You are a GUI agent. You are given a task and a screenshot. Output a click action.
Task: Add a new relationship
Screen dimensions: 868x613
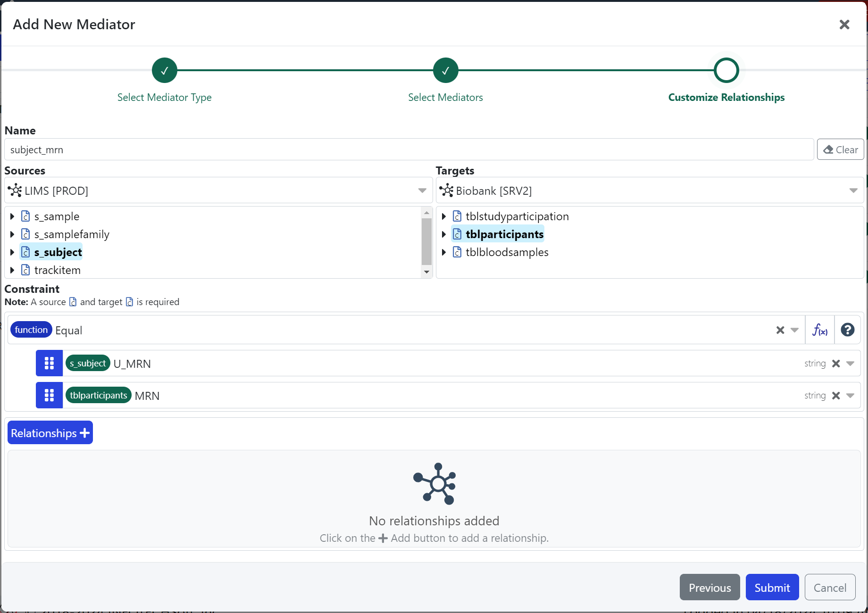[x=50, y=433]
